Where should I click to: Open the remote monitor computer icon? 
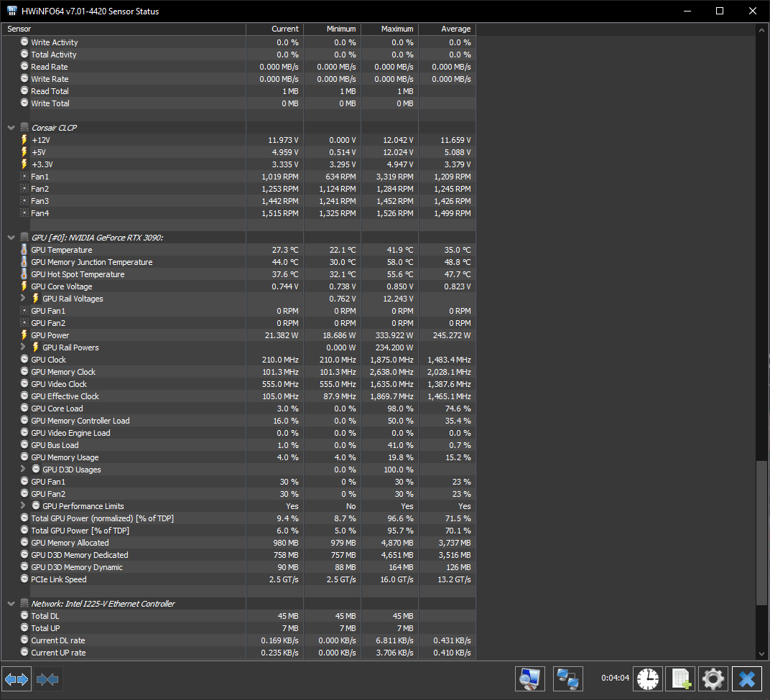530,679
